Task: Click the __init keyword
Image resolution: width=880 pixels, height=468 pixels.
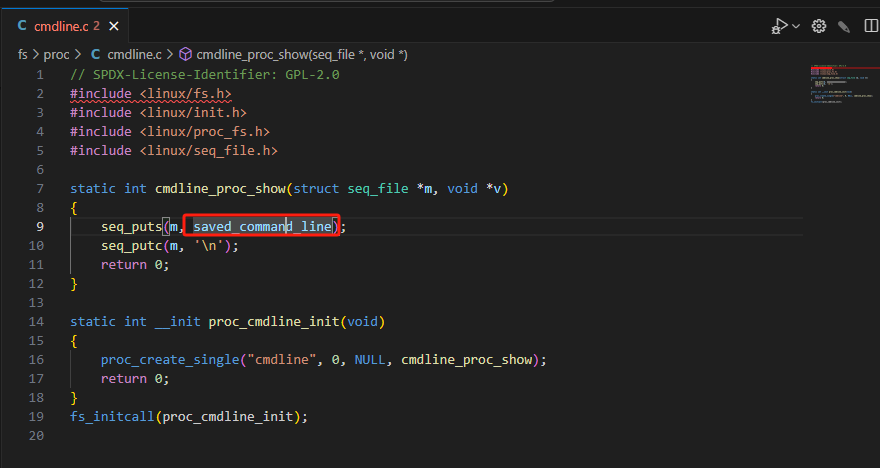Action: coord(177,322)
